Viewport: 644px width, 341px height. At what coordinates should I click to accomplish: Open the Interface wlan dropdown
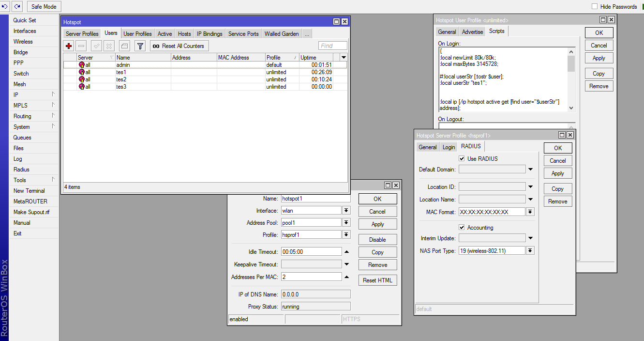(346, 211)
